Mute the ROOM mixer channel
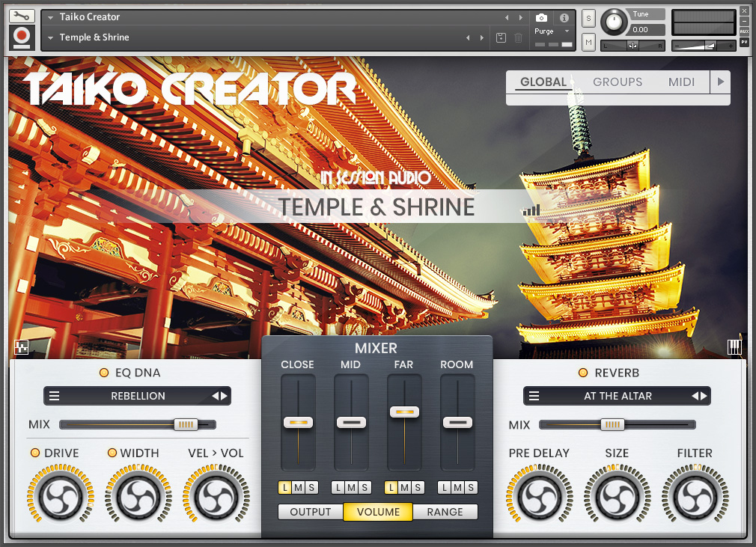The height and width of the screenshot is (547, 756). 457,488
